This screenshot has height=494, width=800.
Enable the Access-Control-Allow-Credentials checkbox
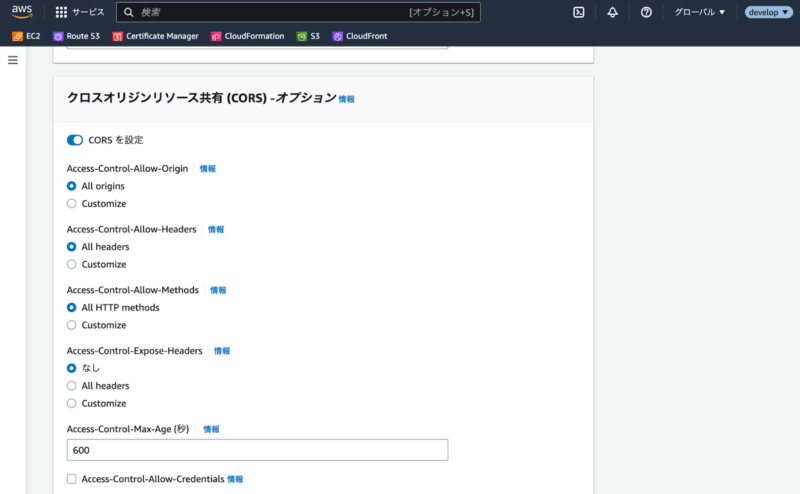[71, 479]
